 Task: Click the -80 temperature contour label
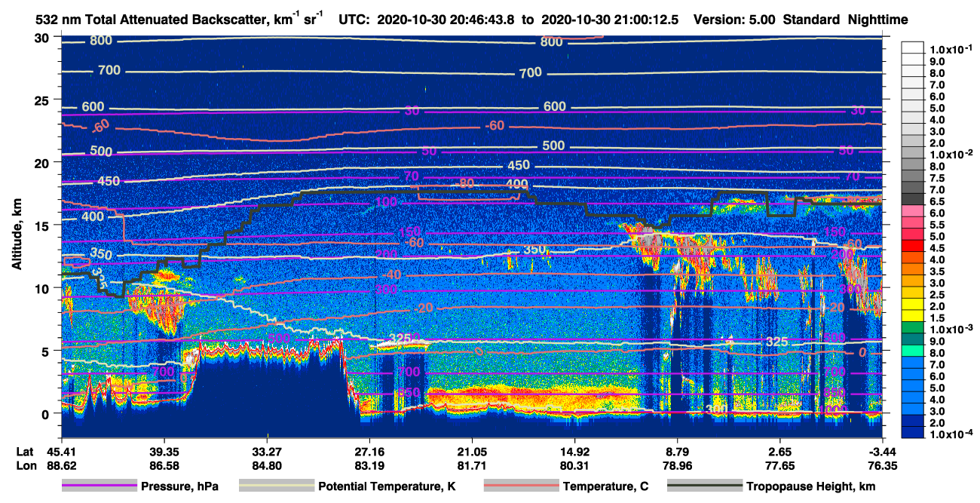click(466, 183)
